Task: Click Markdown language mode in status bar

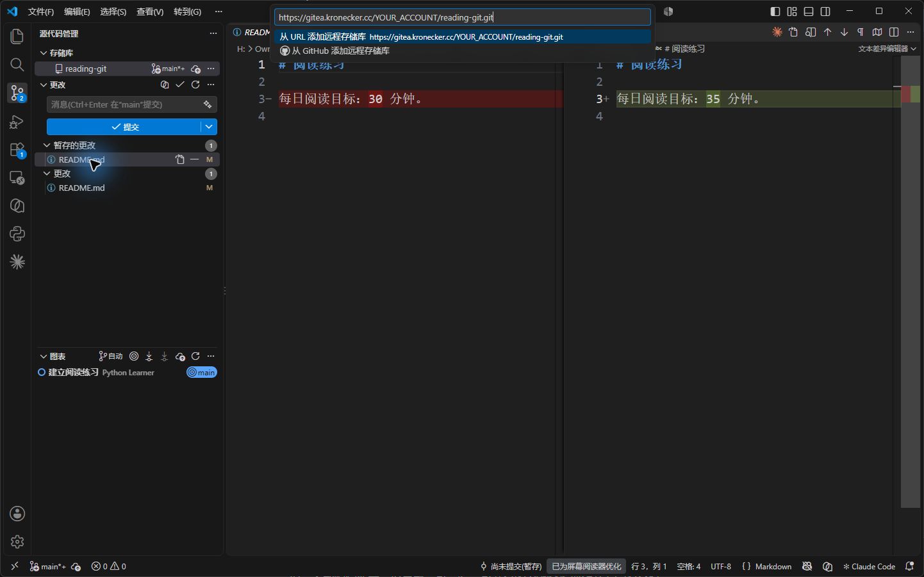Action: [773, 567]
